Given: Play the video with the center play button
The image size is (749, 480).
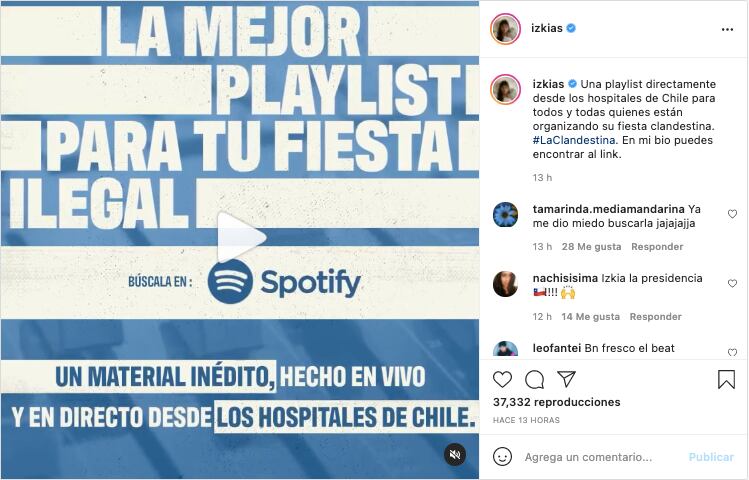Looking at the screenshot, I should click(240, 237).
